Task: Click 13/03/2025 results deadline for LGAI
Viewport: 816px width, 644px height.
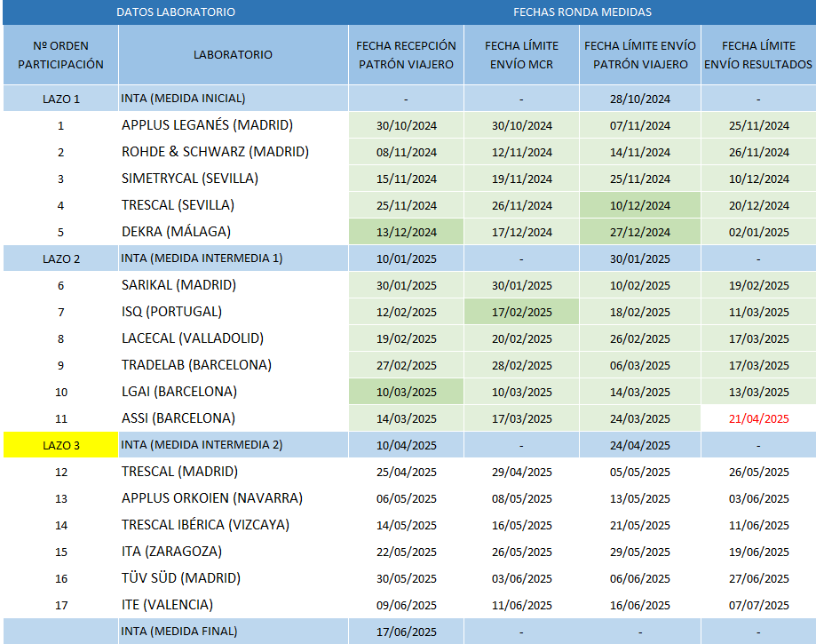Action: (x=759, y=392)
